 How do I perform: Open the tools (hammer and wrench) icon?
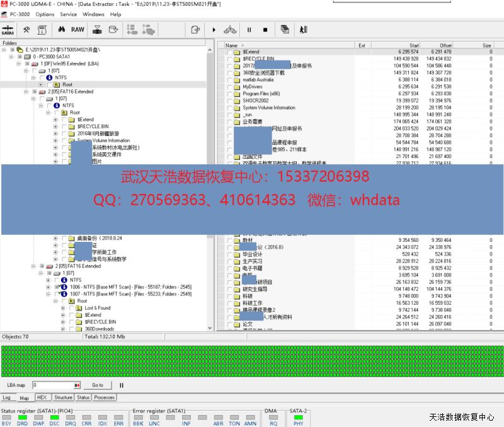tap(26, 30)
